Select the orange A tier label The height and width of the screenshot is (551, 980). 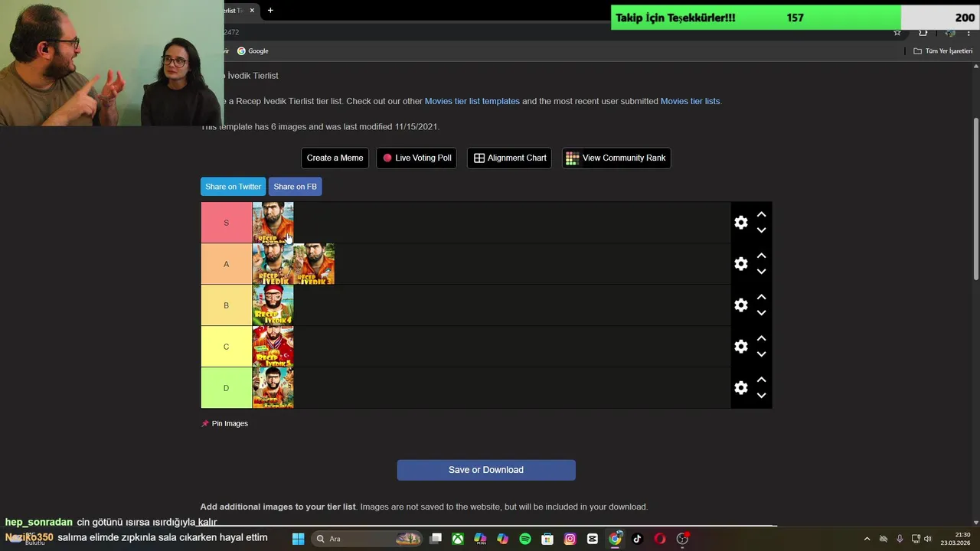coord(226,264)
